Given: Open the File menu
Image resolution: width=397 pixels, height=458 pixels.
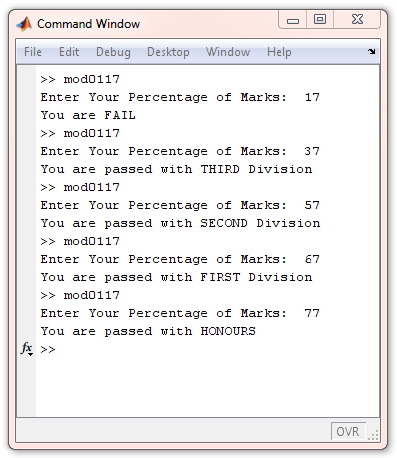Looking at the screenshot, I should click(x=33, y=52).
